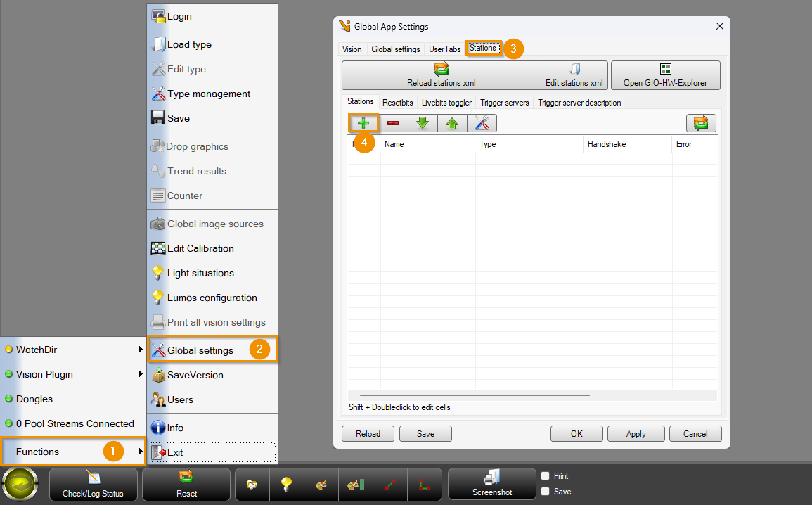Open the Trigger servers sub-tab
The width and height of the screenshot is (812, 505).
[x=504, y=103]
